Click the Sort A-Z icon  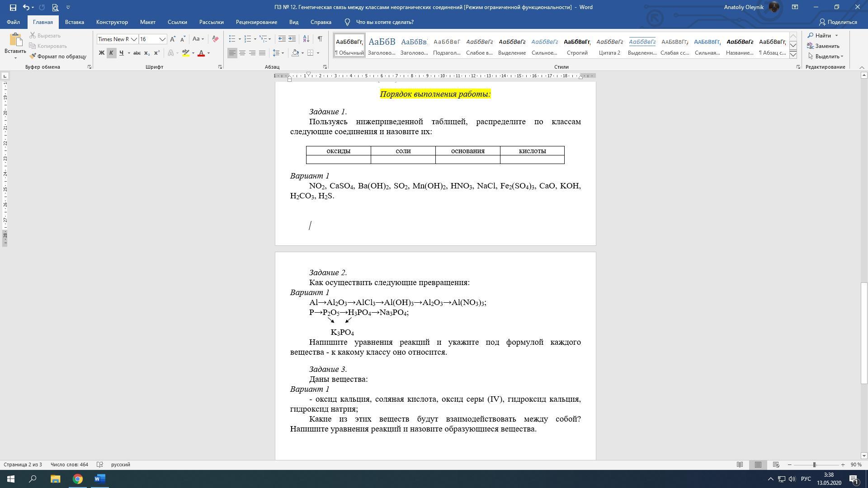point(306,39)
